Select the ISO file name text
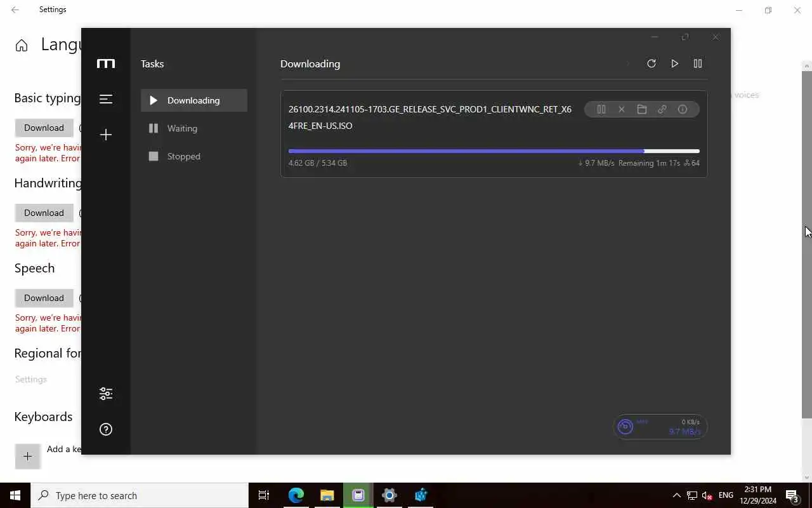The width and height of the screenshot is (812, 508). 430,117
